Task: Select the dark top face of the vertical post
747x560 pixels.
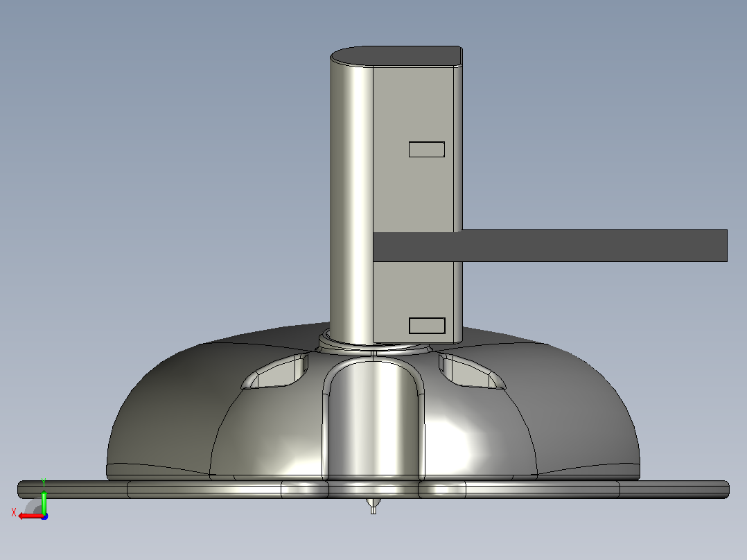Action: click(x=396, y=56)
